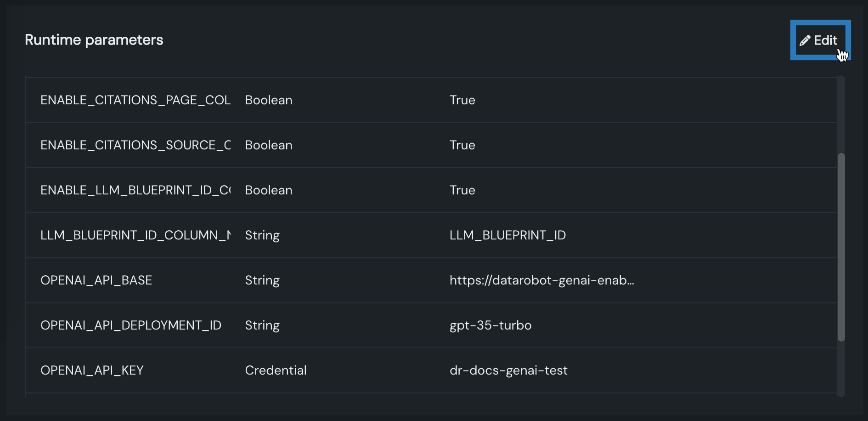Click the True value for ENABLE_CITATIONS_SOURCE_C
The width and height of the screenshot is (868, 421).
click(462, 145)
